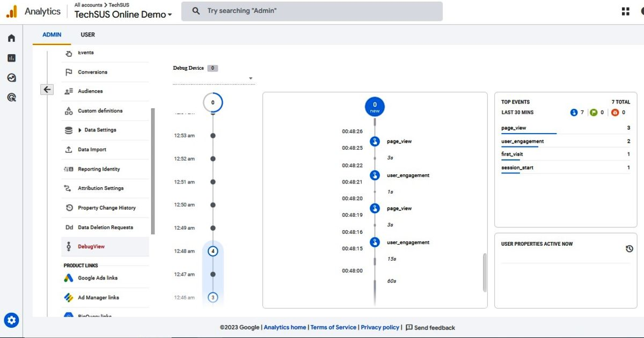
Task: Click the '7 TOTAL' events text
Action: 621,102
